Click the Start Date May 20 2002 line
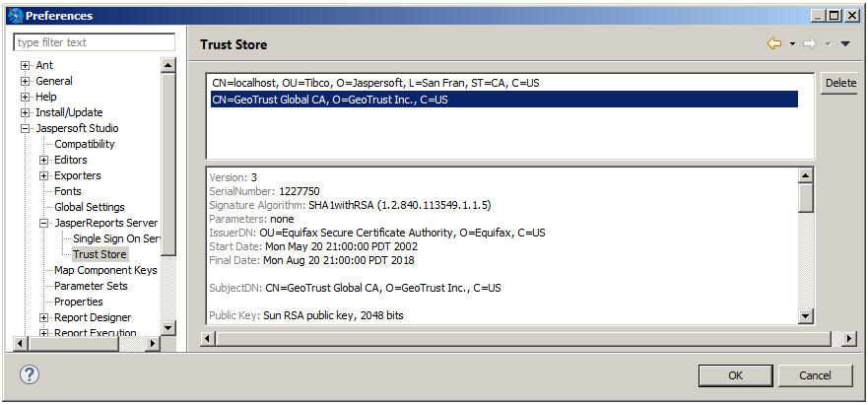Screen dimensions: 868x405 pos(313,246)
